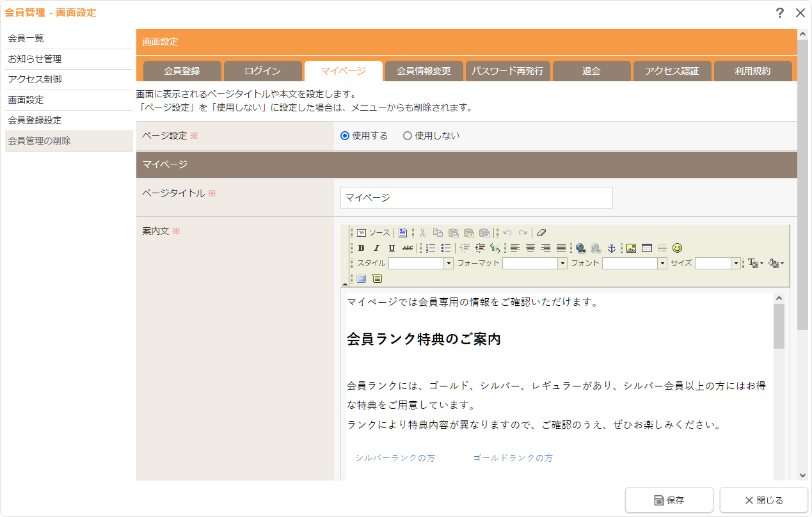
Task: Select the 使用する radio button
Action: [x=345, y=136]
